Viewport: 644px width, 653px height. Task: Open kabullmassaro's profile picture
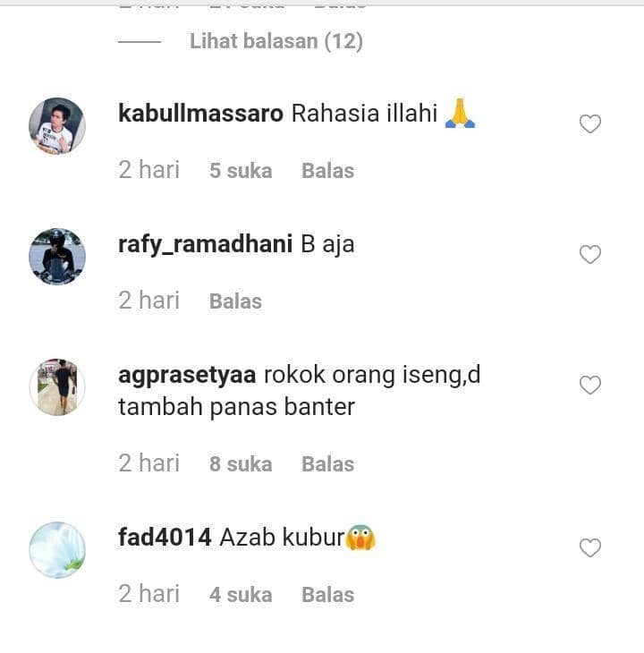pos(57,126)
